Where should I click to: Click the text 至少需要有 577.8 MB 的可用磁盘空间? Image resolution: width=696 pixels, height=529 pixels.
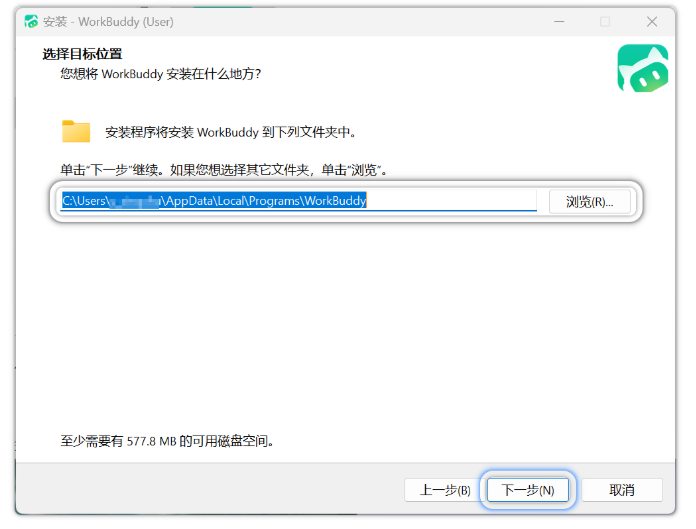click(167, 441)
